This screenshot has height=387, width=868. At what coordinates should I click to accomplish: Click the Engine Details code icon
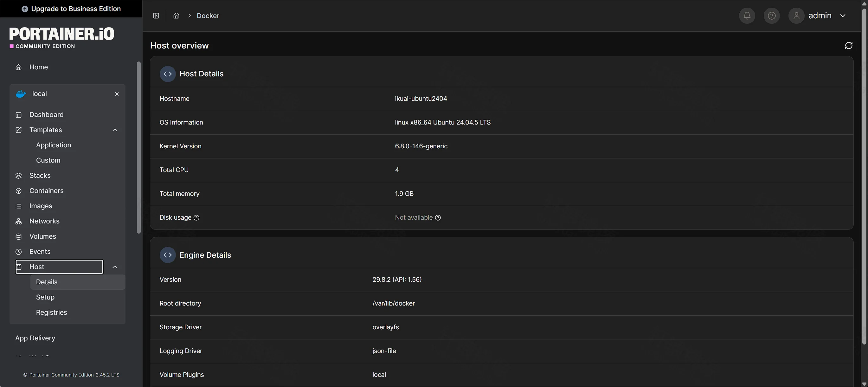tap(168, 255)
